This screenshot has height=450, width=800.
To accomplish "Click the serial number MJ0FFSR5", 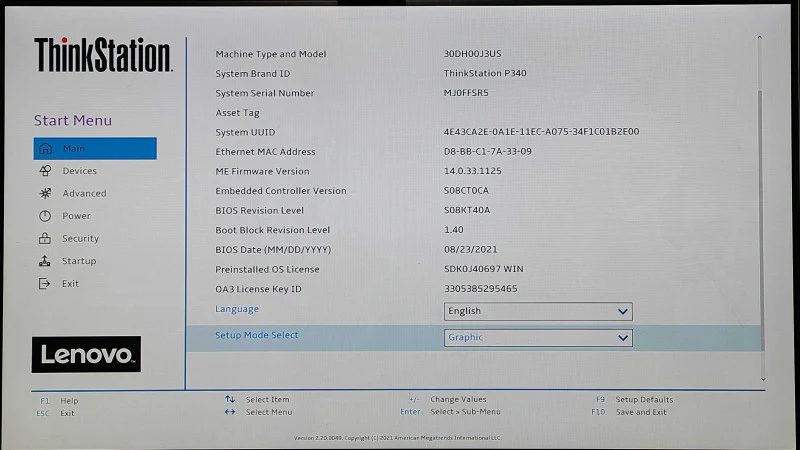I will tap(466, 93).
